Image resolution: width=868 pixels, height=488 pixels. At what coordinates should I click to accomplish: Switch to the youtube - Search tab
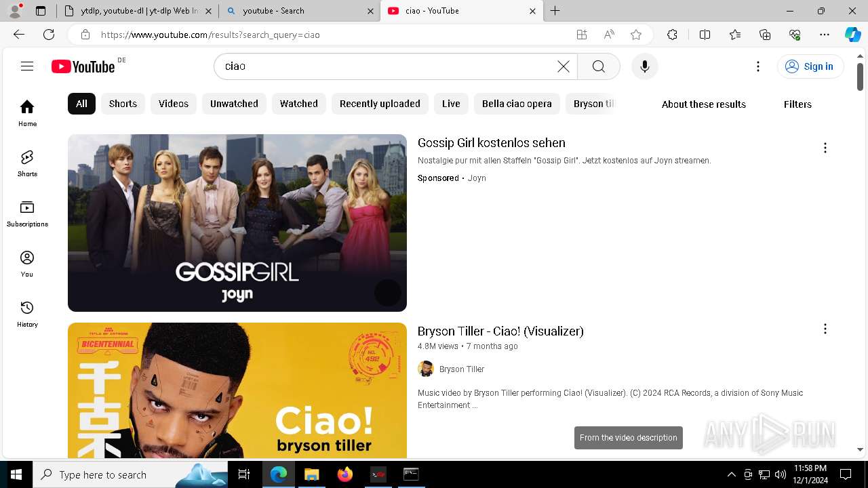[300, 11]
